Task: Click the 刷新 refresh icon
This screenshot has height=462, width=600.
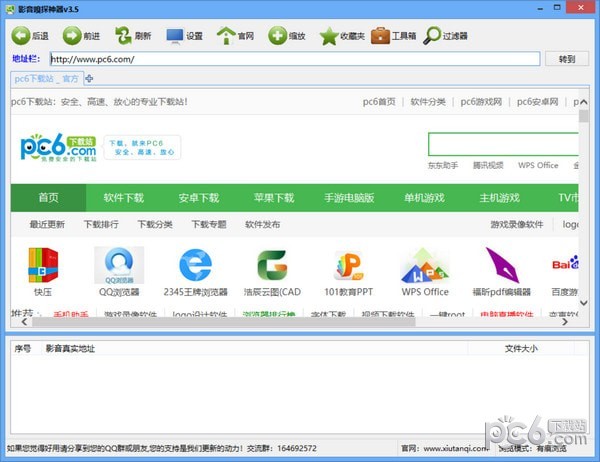Action: (x=123, y=36)
